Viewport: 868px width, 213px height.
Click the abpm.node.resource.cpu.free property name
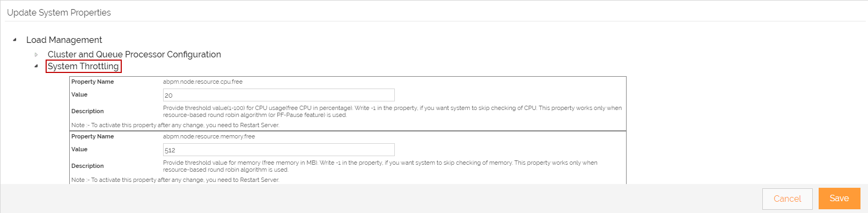pyautogui.click(x=203, y=82)
